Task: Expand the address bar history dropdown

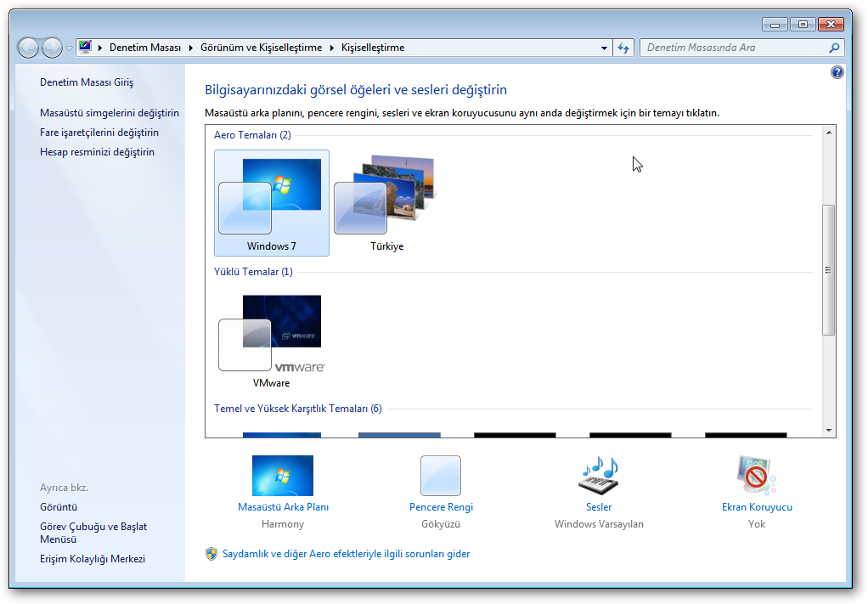Action: tap(604, 48)
